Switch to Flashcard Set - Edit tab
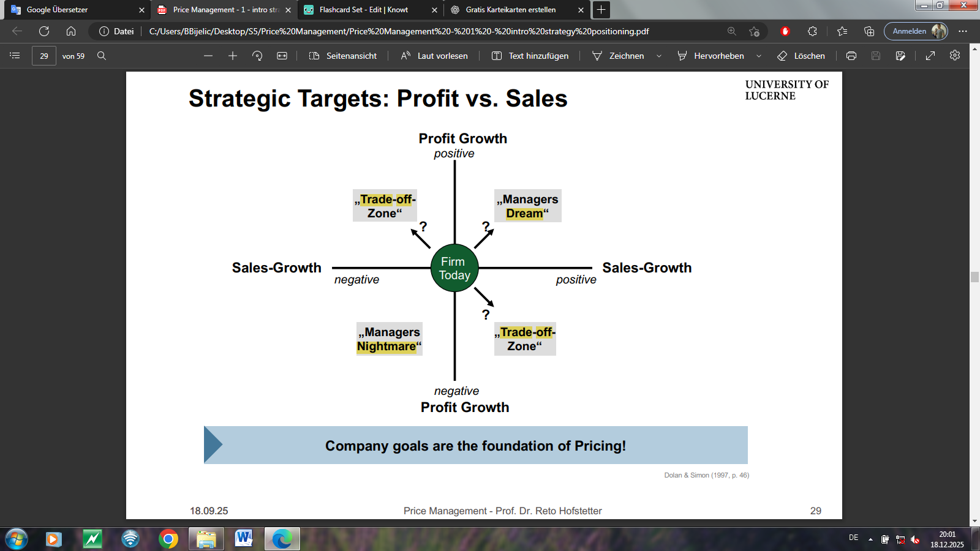 pyautogui.click(x=364, y=10)
